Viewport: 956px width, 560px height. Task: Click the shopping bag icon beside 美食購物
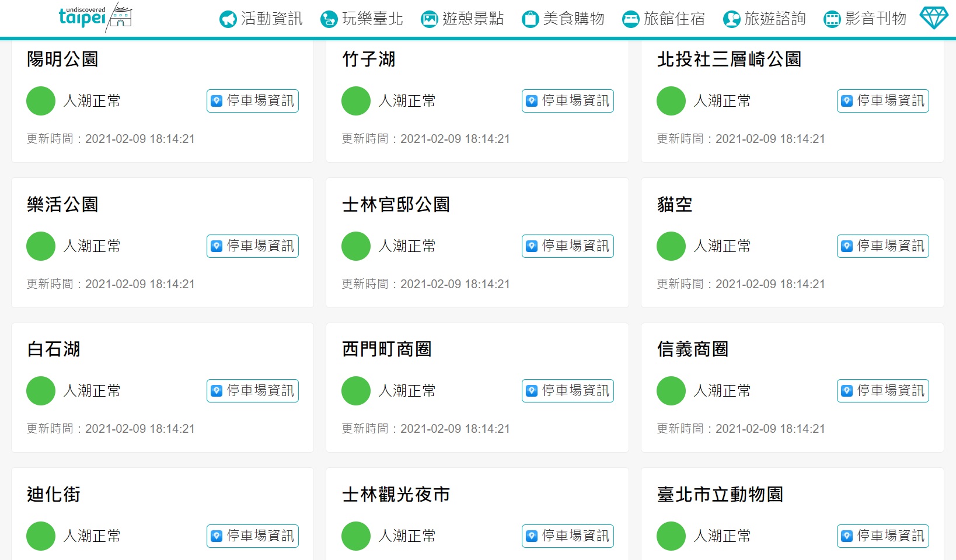(x=530, y=19)
